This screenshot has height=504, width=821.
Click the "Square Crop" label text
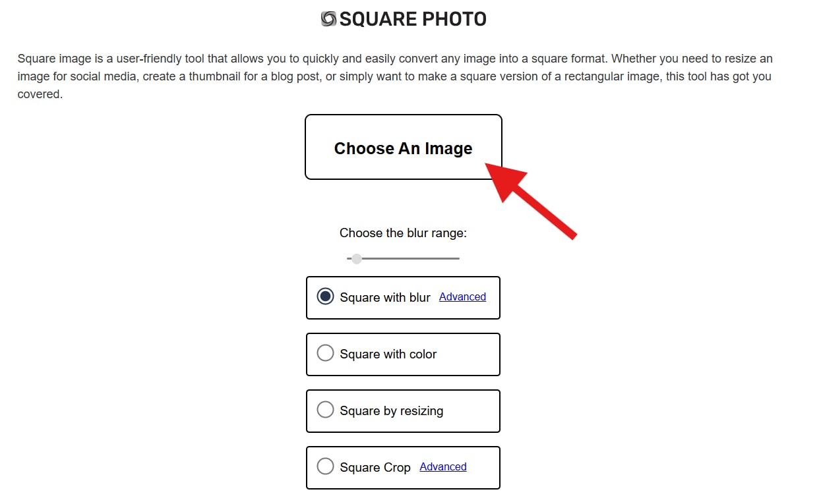pos(375,468)
